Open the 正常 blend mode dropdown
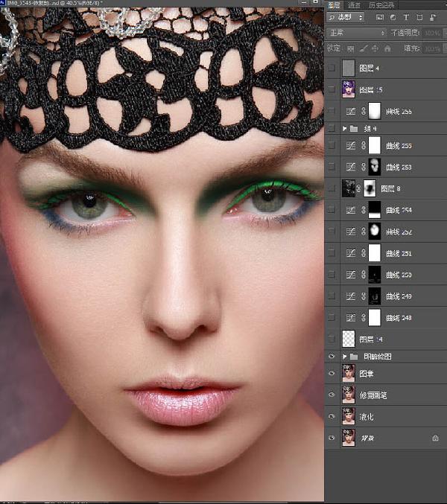447x504 pixels. point(355,33)
